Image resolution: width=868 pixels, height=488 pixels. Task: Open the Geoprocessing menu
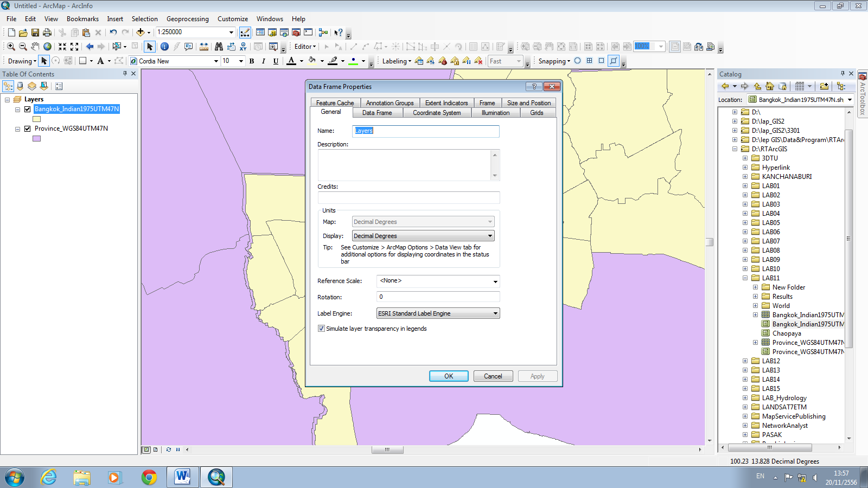click(187, 18)
